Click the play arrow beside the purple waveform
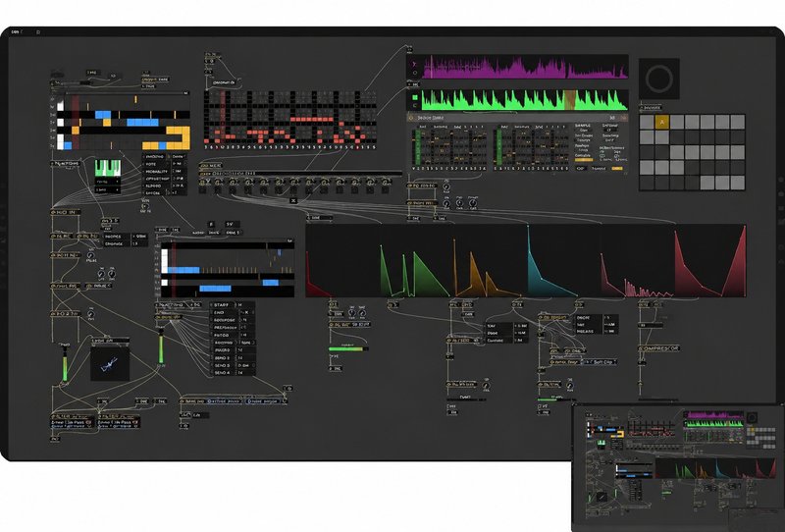785x532 pixels. click(x=414, y=64)
